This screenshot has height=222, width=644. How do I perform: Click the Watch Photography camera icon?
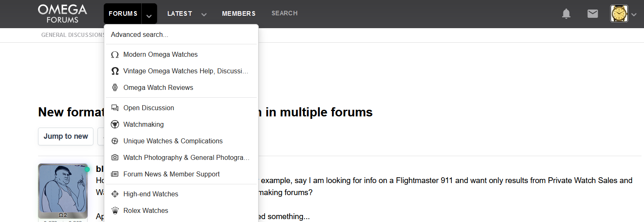[x=115, y=158]
